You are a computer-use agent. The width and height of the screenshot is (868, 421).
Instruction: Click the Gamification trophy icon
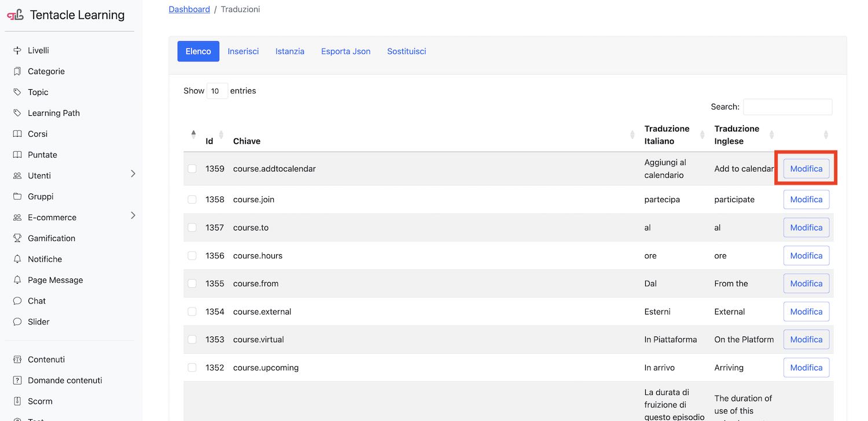tap(17, 238)
